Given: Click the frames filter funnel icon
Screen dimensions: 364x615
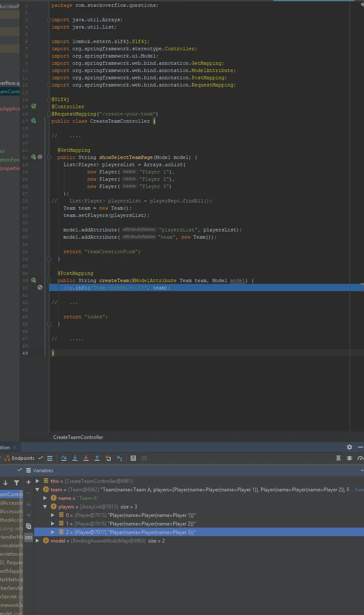Looking at the screenshot, I should click(17, 483).
